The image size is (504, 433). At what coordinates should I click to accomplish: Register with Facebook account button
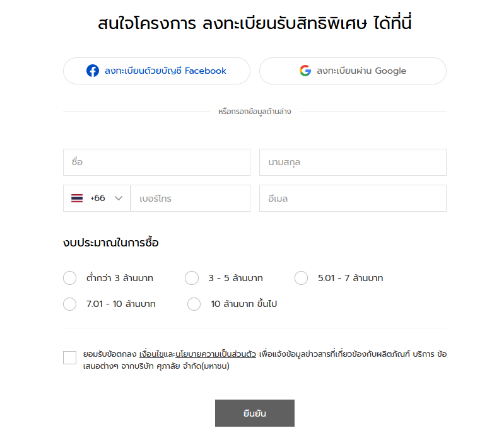coord(156,71)
